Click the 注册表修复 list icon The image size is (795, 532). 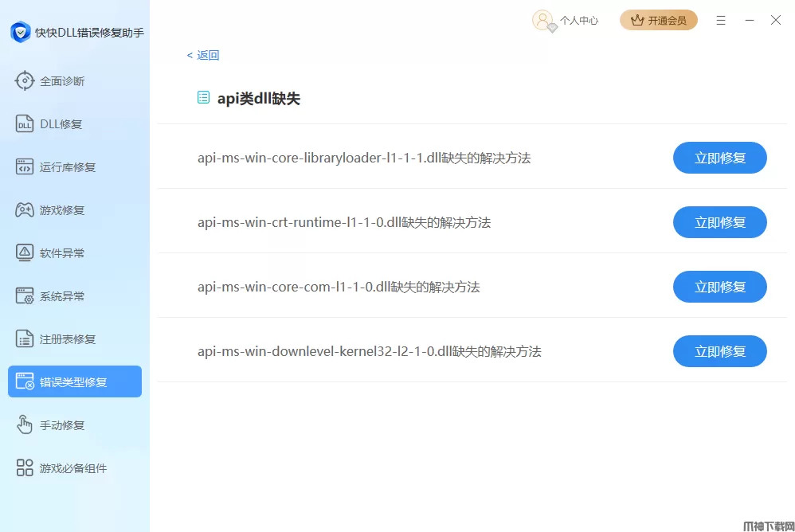25,338
